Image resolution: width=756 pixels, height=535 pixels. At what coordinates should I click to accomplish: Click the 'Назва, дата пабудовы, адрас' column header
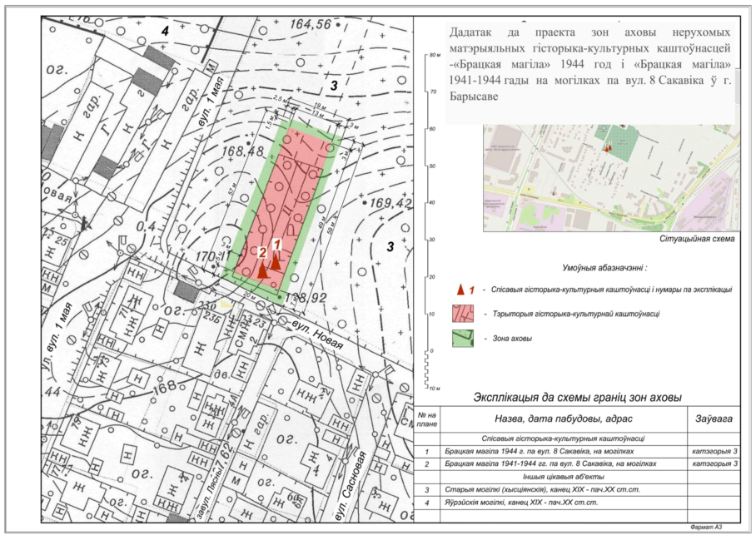[x=564, y=419]
